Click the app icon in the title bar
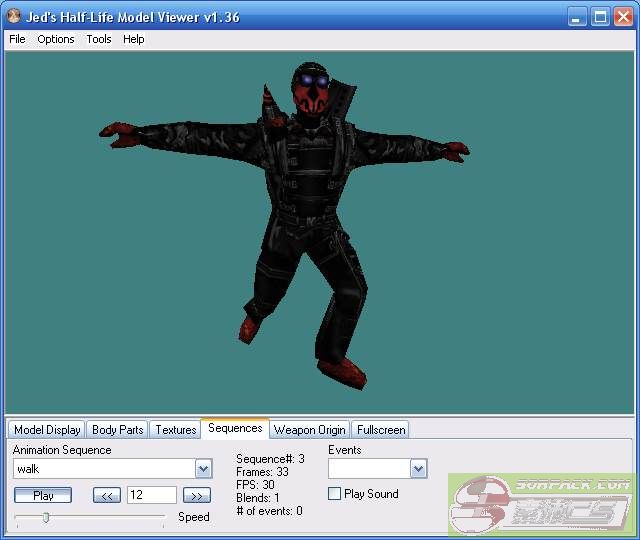 14,17
